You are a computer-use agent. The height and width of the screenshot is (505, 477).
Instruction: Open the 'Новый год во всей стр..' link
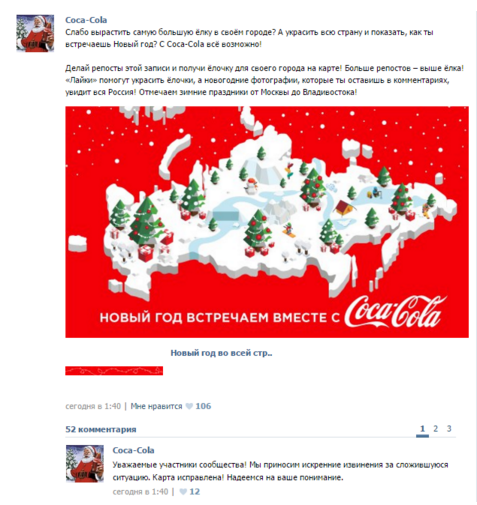tap(221, 353)
